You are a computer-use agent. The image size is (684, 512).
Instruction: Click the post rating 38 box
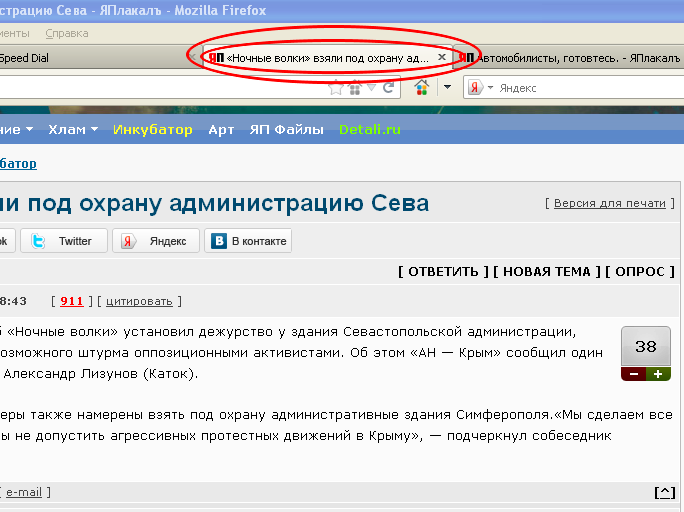click(646, 346)
